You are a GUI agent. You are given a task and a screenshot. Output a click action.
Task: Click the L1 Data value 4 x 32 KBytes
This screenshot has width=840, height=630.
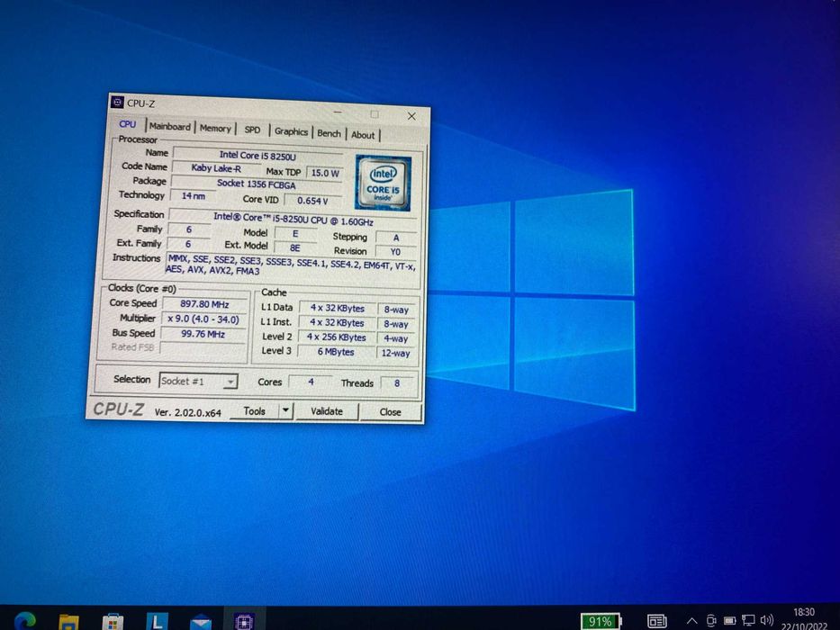click(x=338, y=308)
